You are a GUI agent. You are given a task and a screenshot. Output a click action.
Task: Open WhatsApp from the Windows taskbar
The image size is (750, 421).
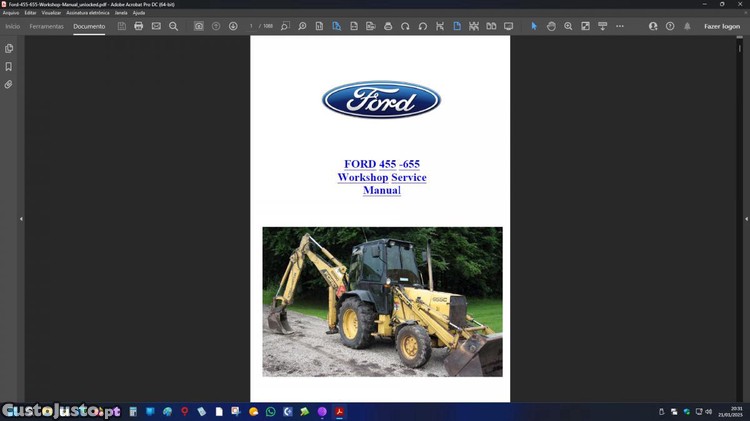click(270, 411)
